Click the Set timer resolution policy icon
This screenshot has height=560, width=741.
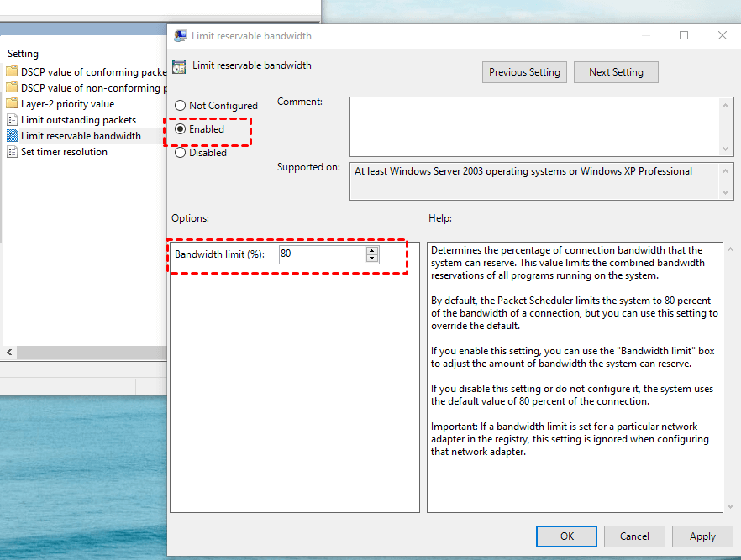tap(13, 152)
